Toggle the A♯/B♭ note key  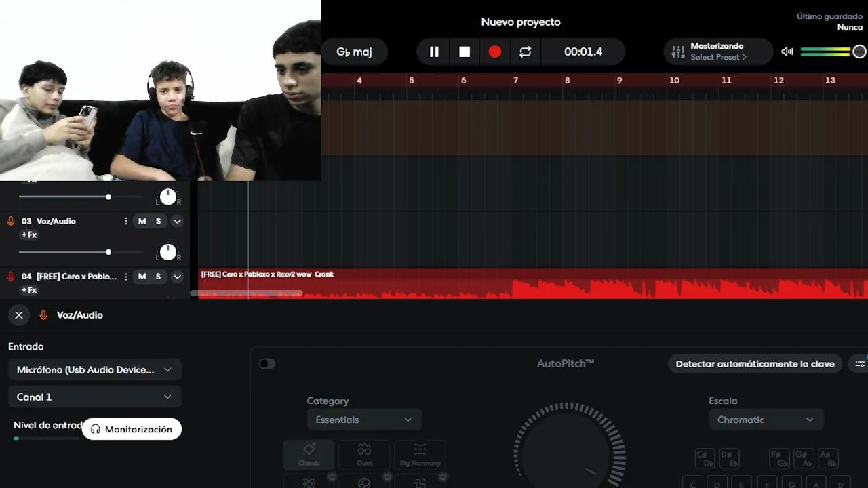pyautogui.click(x=828, y=459)
